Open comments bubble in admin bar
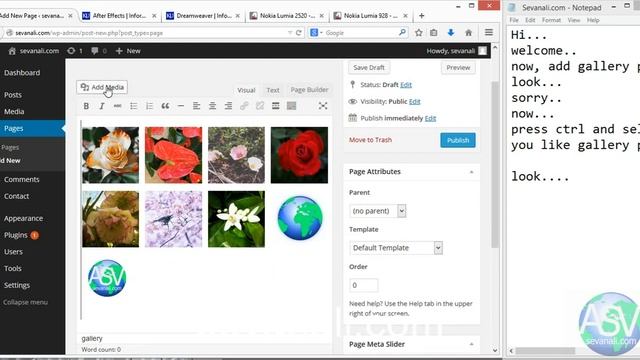The image size is (640, 360). [99, 51]
